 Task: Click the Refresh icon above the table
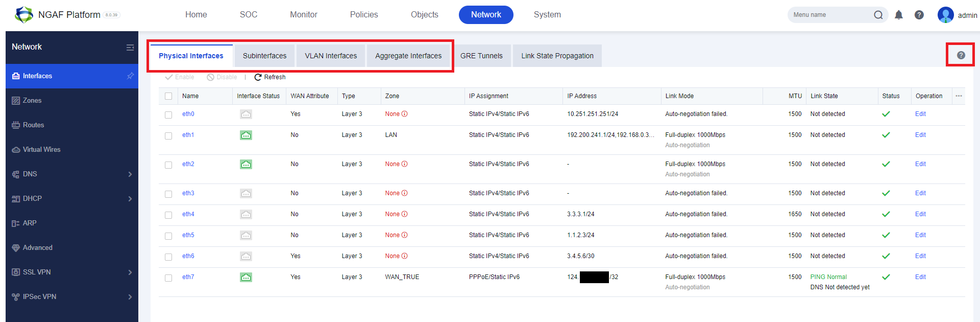(258, 77)
